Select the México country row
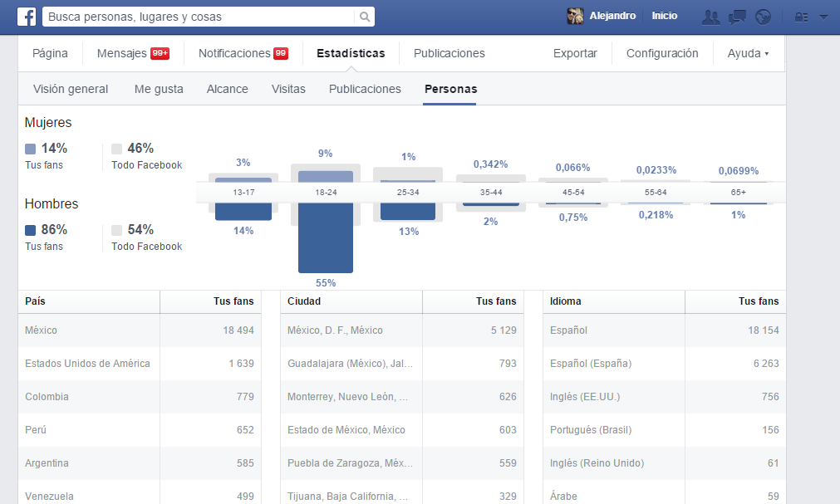Viewport: 840px width, 504px height. click(140, 330)
